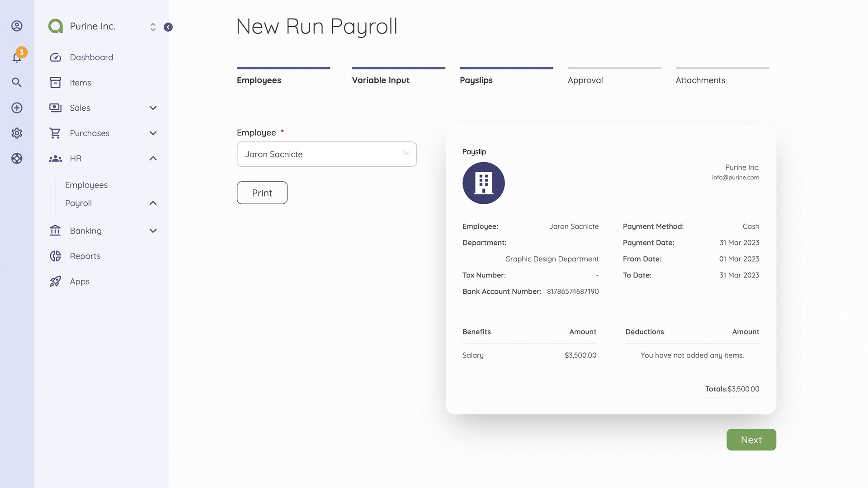868x488 pixels.
Task: Open the Reports pie-chart icon
Action: [x=55, y=256]
